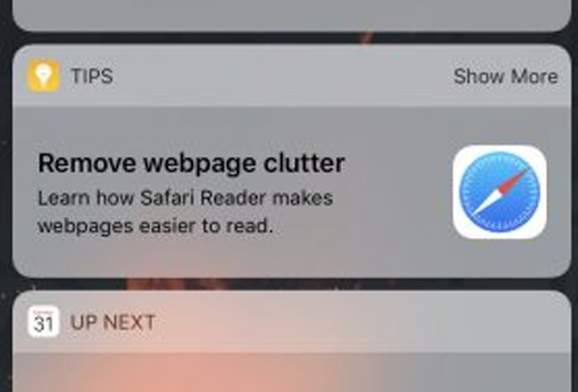
Task: Tap the dark gap between Tips and Up Next
Action: click(292, 284)
